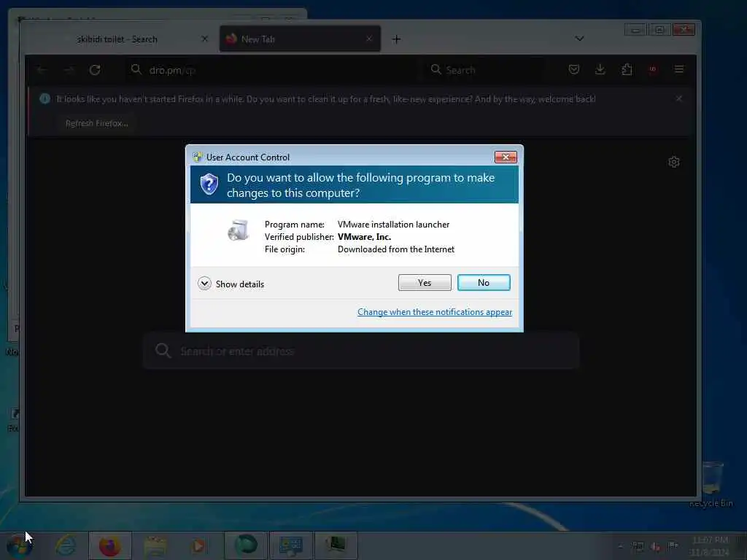The height and width of the screenshot is (560, 747).
Task: Click the Firefox address bar
Action: point(271,70)
